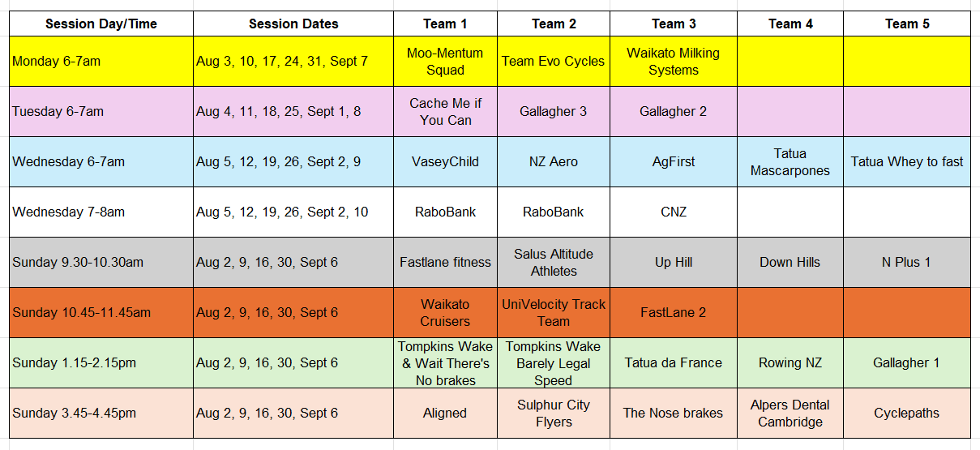
Task: Select the Session Day/Time header cell
Action: click(101, 24)
